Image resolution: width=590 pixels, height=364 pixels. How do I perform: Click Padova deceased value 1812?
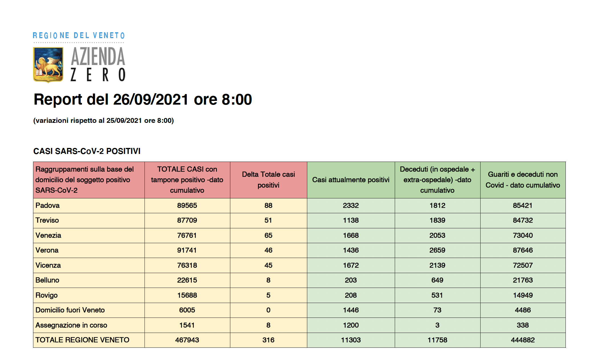(438, 206)
